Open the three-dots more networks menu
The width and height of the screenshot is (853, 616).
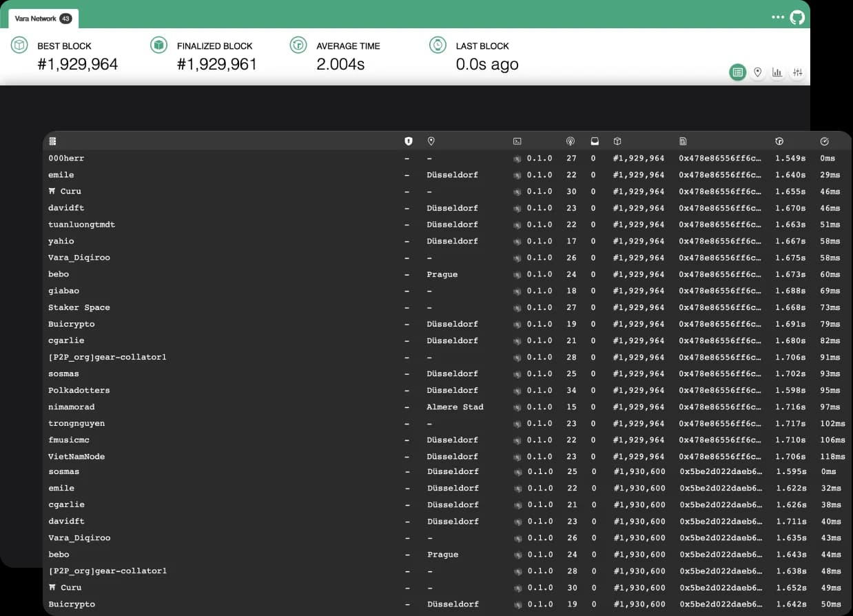tap(778, 17)
